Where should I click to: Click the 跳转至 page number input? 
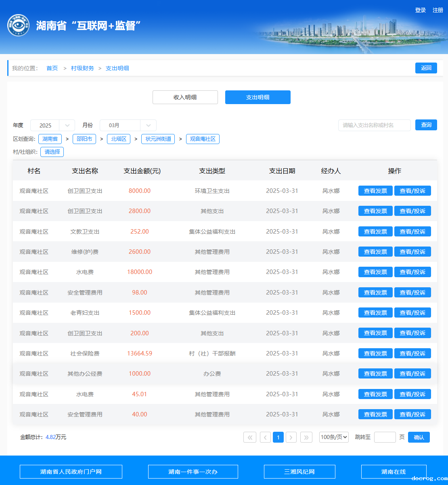click(x=385, y=437)
